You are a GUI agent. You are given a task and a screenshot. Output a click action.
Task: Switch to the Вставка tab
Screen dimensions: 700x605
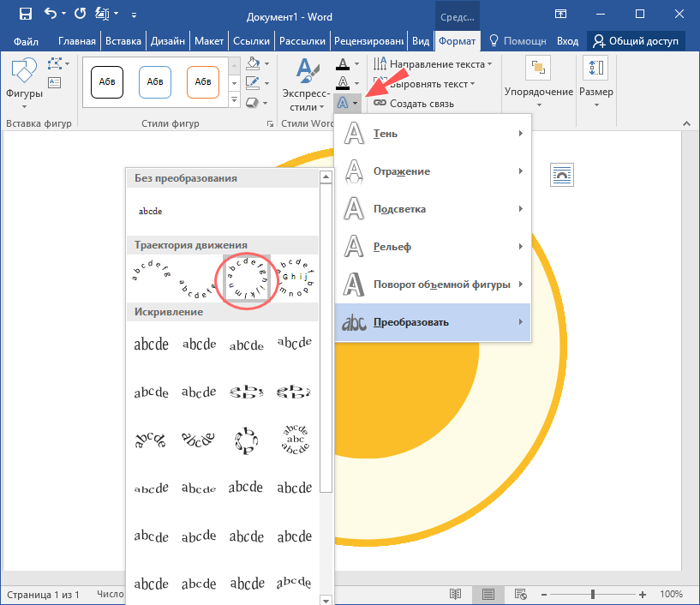123,41
